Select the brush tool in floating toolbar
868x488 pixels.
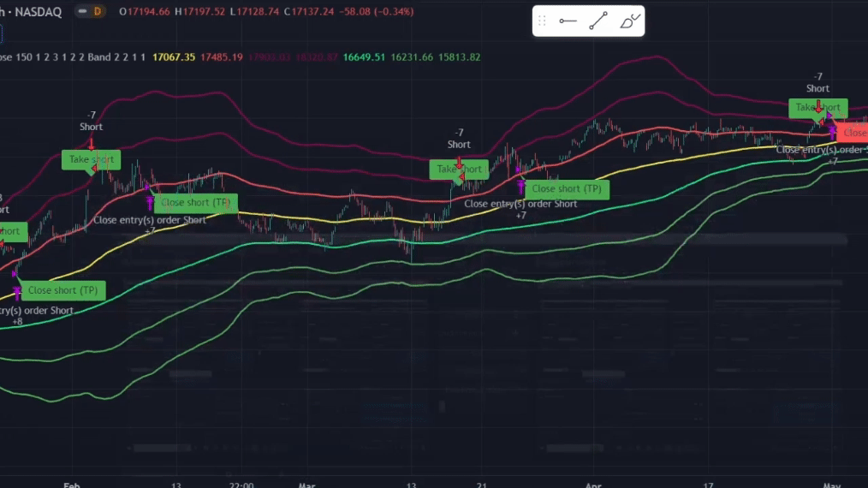click(x=629, y=21)
